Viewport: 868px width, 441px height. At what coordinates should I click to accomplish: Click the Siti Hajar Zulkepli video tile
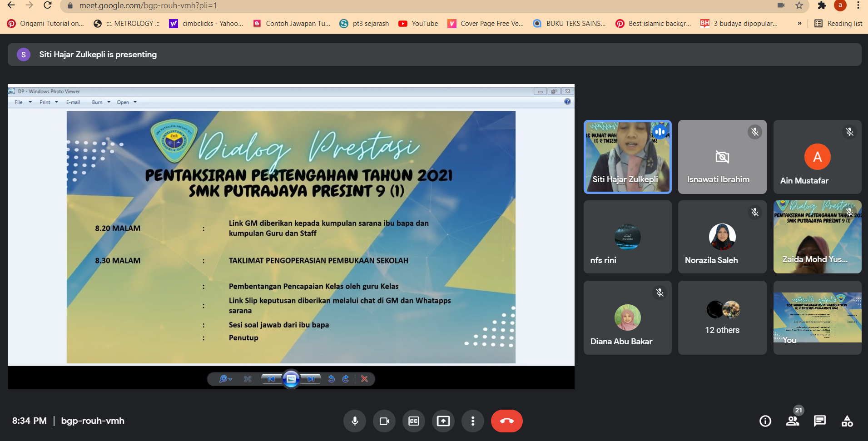(627, 157)
